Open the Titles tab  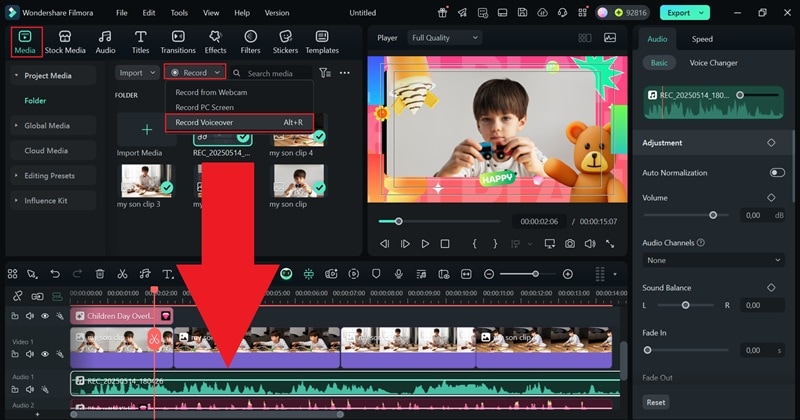pos(140,42)
